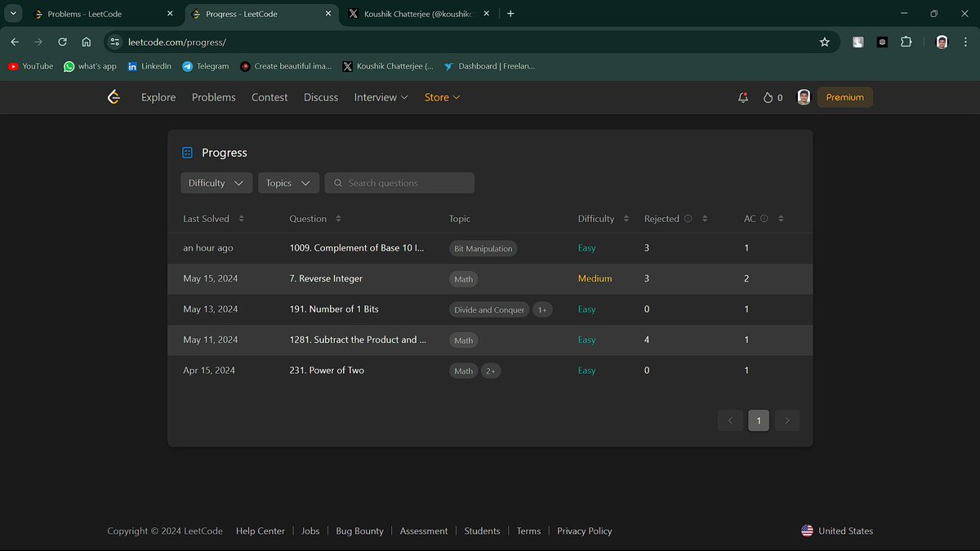This screenshot has width=980, height=551.
Task: Expand the 2+ topics badge
Action: coord(491,371)
